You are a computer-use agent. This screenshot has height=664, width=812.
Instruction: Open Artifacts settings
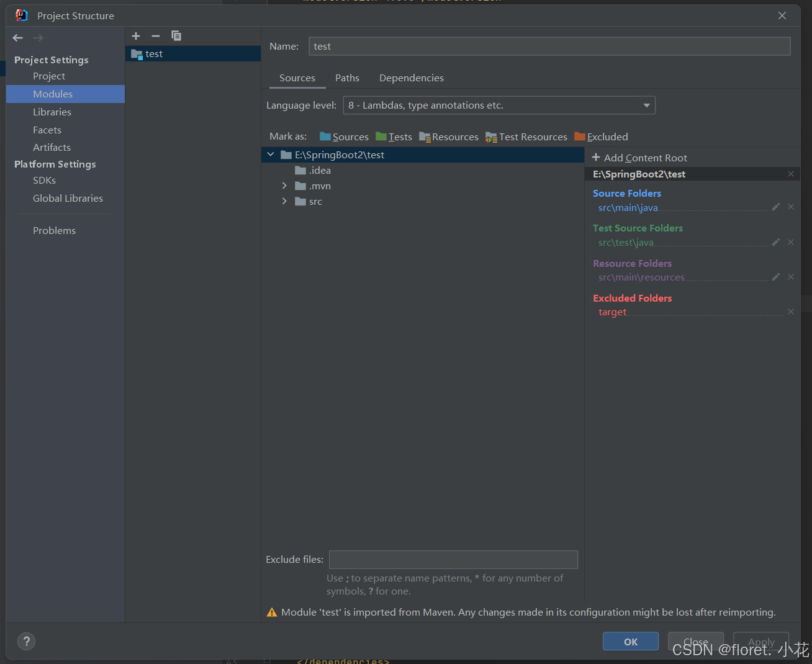52,147
